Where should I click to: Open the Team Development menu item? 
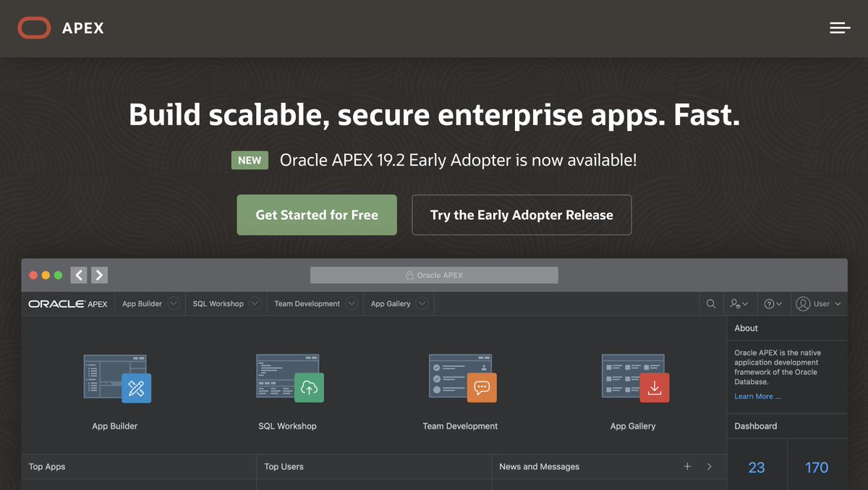(307, 304)
